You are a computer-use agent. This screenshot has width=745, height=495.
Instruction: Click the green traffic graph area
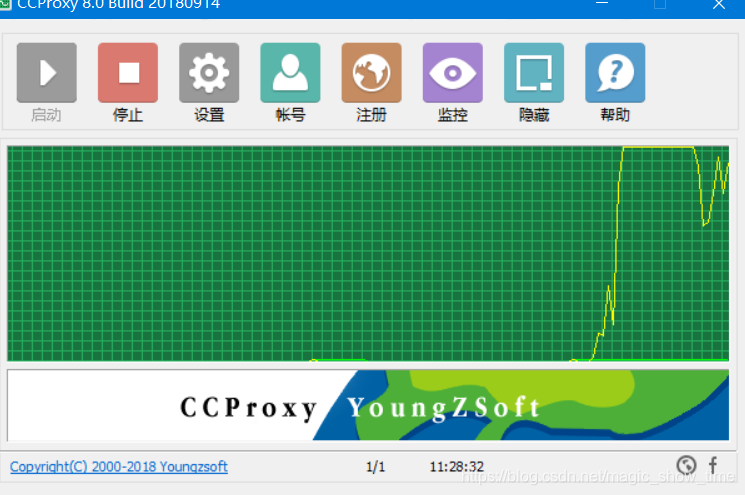click(368, 254)
